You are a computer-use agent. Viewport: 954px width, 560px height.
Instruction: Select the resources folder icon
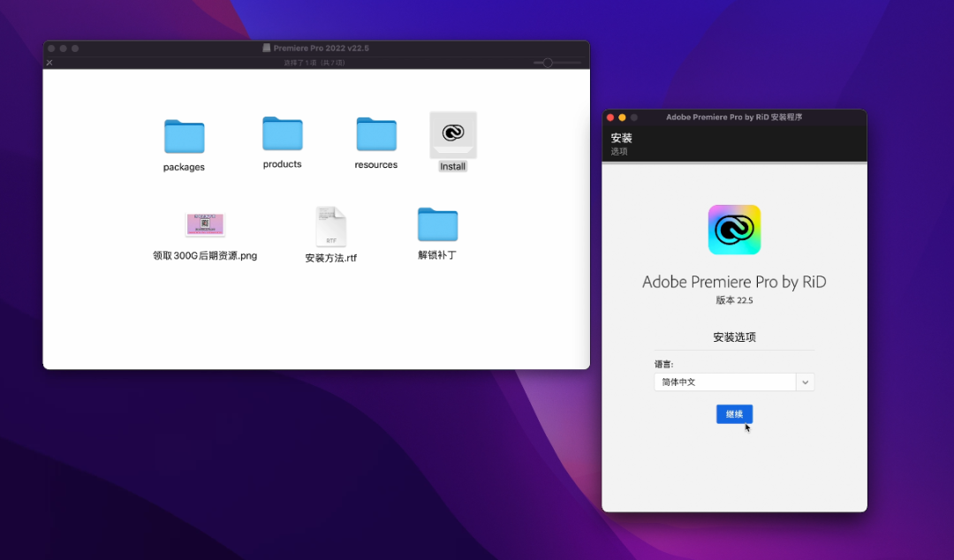tap(376, 134)
